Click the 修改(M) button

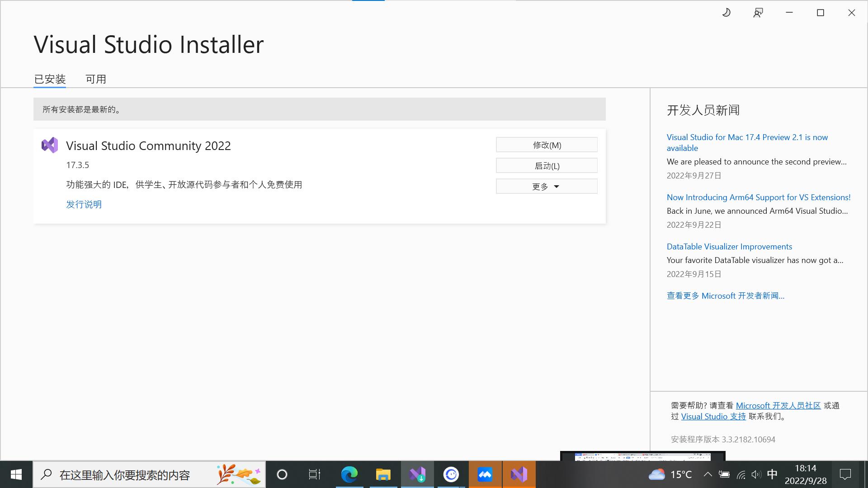[x=547, y=145]
